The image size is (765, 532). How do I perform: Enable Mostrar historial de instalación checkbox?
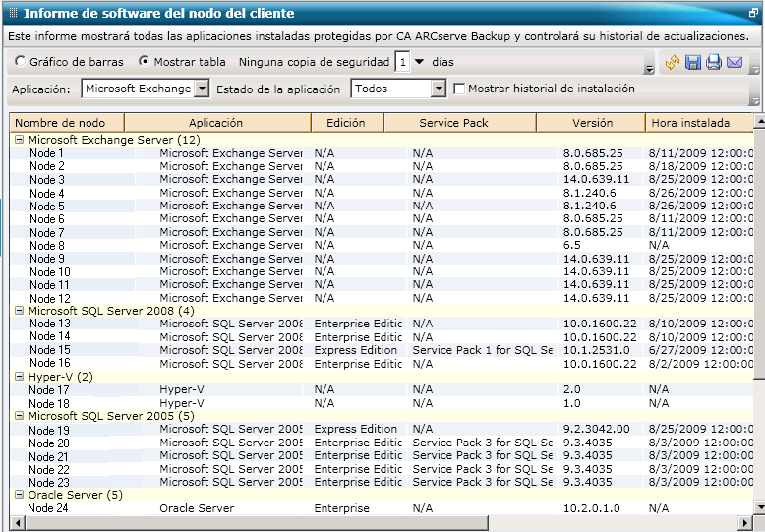click(x=459, y=89)
